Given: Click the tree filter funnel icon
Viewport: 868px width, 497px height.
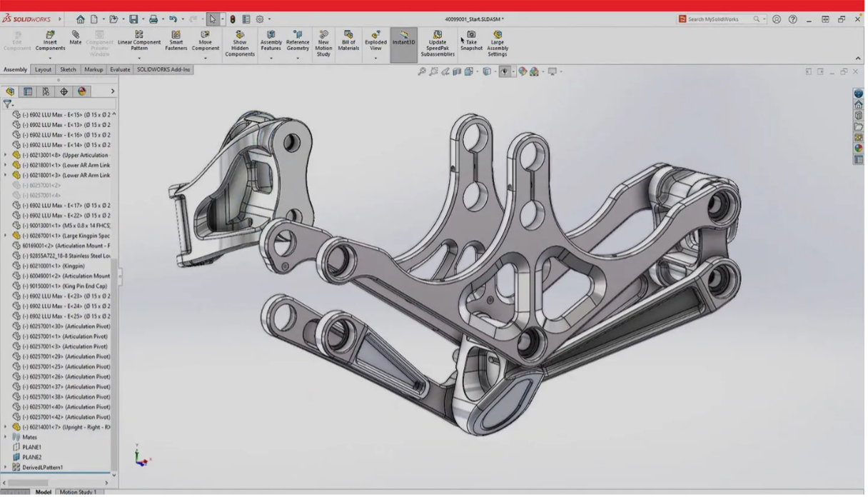Looking at the screenshot, I should click(x=8, y=104).
